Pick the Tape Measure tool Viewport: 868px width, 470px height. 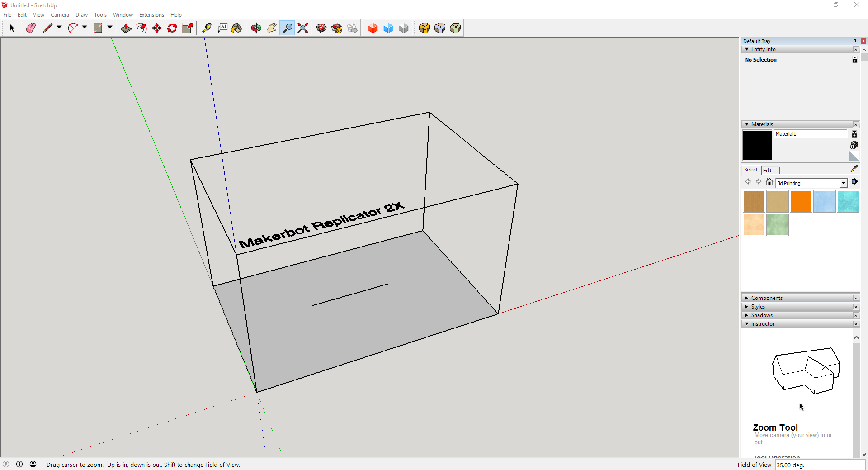[x=207, y=28]
